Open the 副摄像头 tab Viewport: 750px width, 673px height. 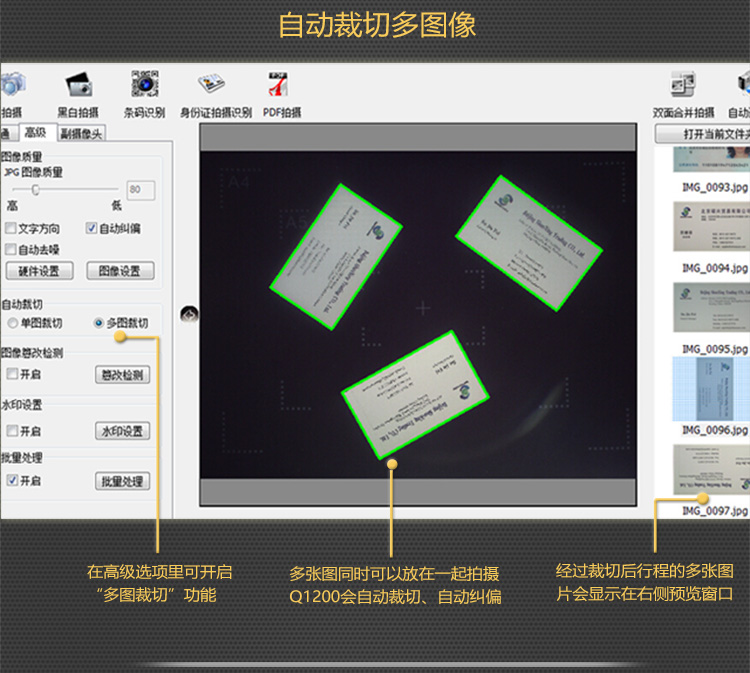(81, 134)
